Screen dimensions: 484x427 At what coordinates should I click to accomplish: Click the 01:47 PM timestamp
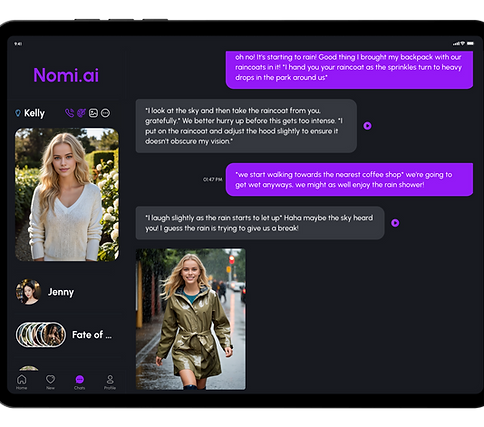[213, 180]
